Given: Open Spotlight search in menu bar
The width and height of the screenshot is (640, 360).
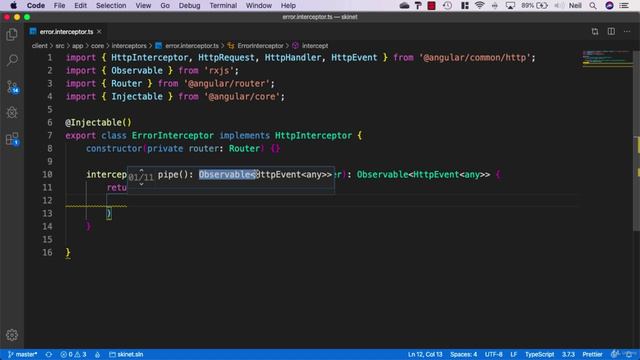Looking at the screenshot, I should pos(593,5).
